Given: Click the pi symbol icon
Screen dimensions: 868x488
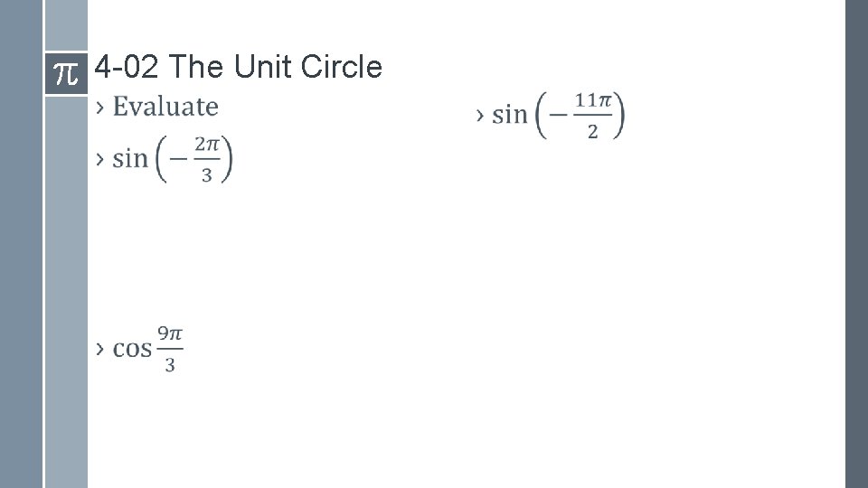Looking at the screenshot, I should tap(66, 73).
